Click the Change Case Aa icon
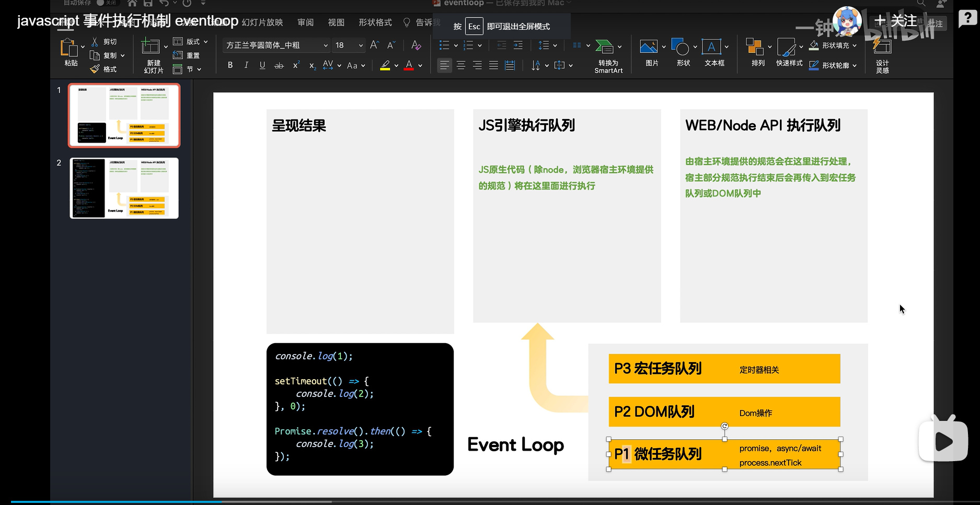The image size is (980, 505). [352, 65]
